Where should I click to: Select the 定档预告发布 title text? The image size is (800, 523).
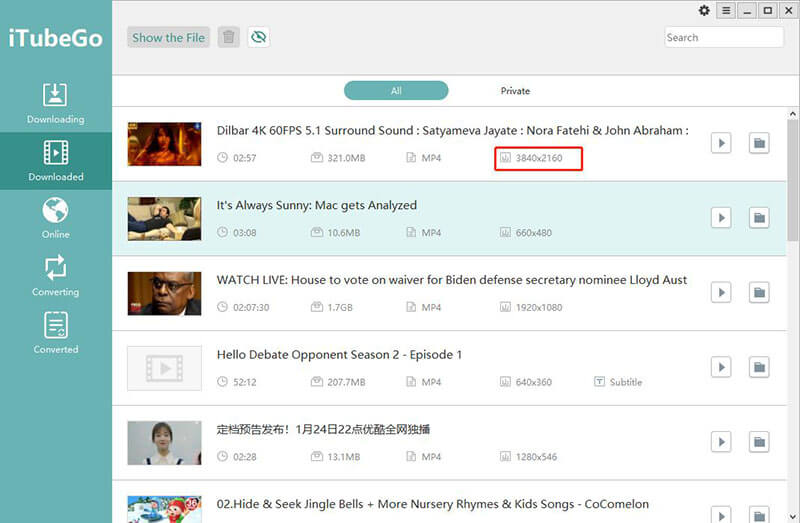coord(323,429)
